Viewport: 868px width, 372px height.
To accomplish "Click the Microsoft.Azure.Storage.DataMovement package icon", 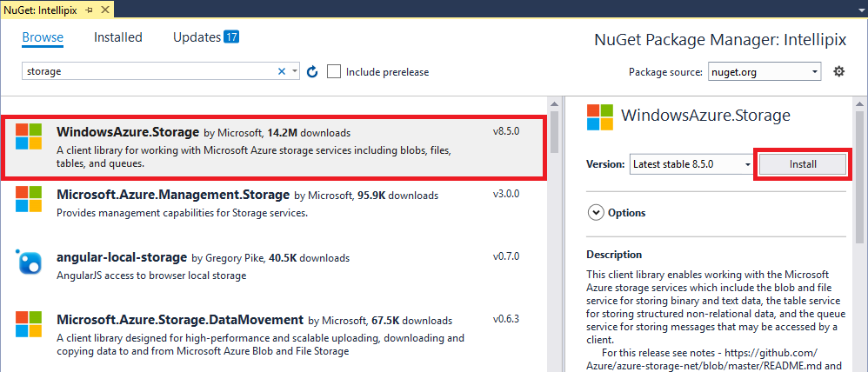I will tap(29, 325).
